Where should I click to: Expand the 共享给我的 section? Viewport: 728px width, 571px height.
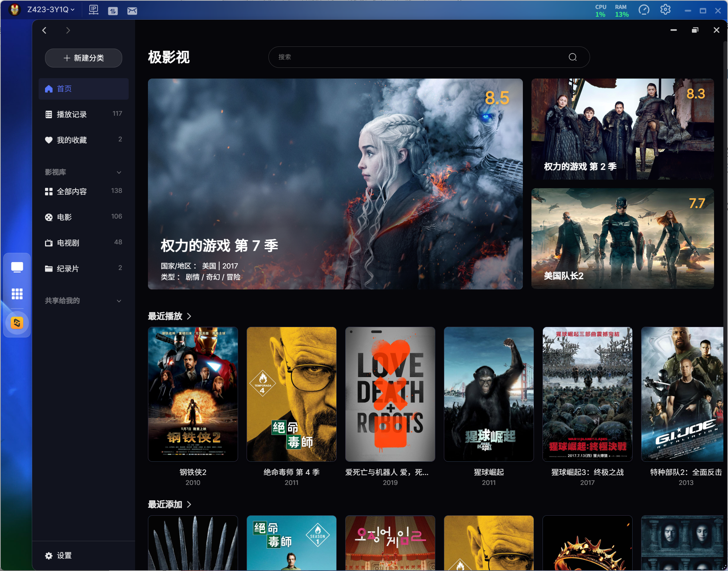click(x=119, y=301)
